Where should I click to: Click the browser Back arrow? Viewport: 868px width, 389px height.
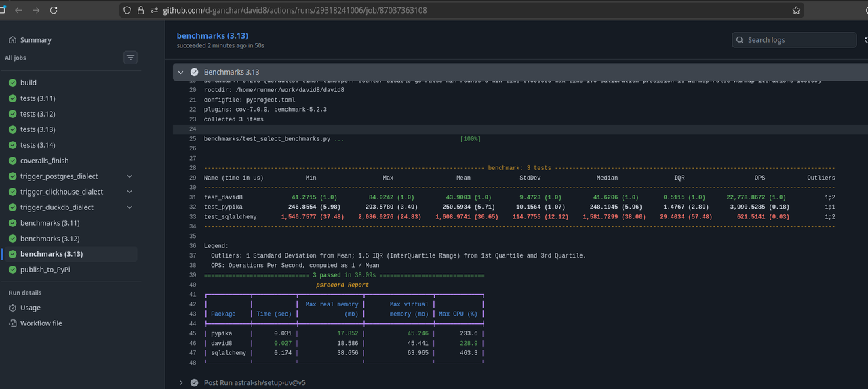[18, 10]
